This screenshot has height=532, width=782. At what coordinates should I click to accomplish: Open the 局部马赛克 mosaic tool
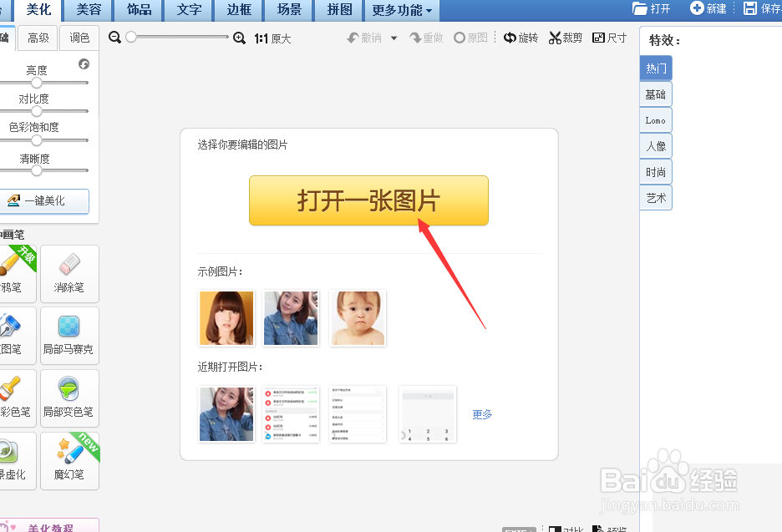click(69, 336)
